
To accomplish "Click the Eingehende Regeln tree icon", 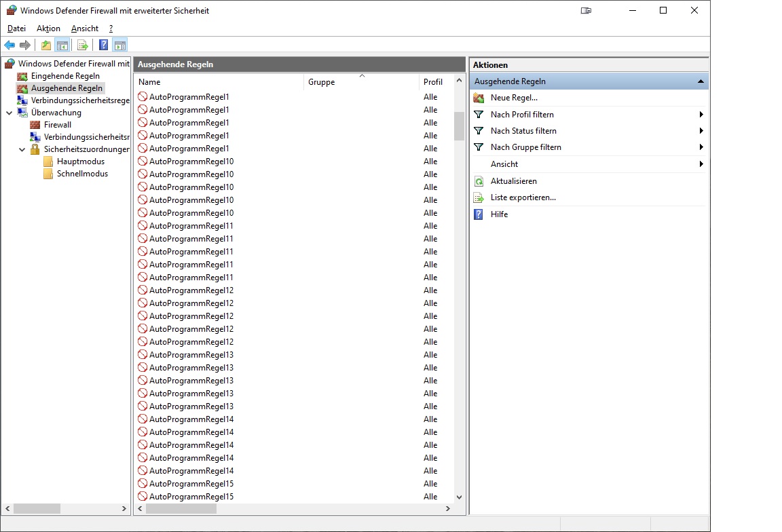I will (22, 76).
